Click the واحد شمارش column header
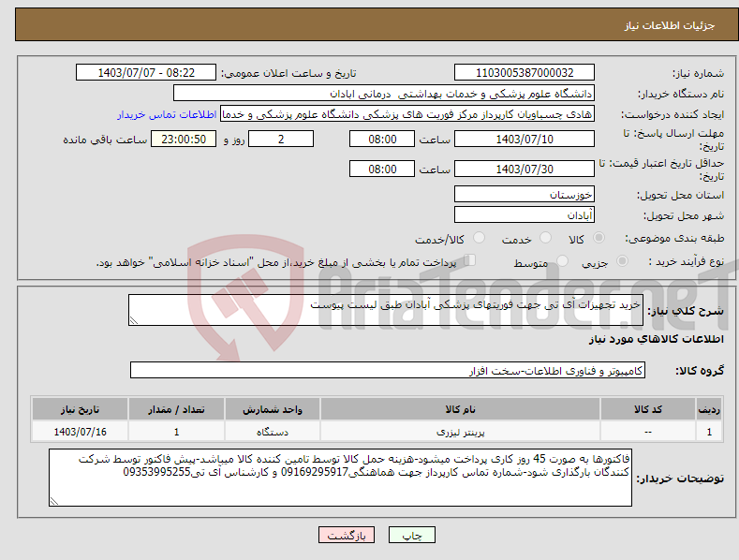The image size is (739, 560). point(273,409)
